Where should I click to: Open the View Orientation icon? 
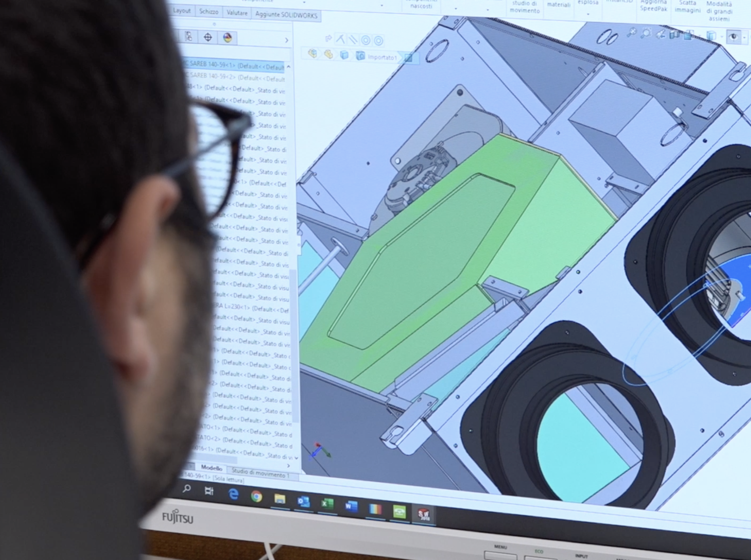pos(688,35)
